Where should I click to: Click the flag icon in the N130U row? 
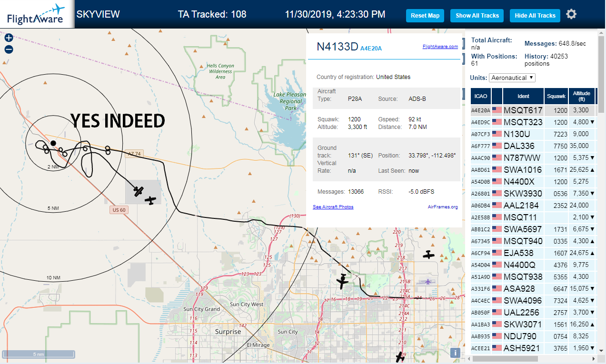pos(497,134)
